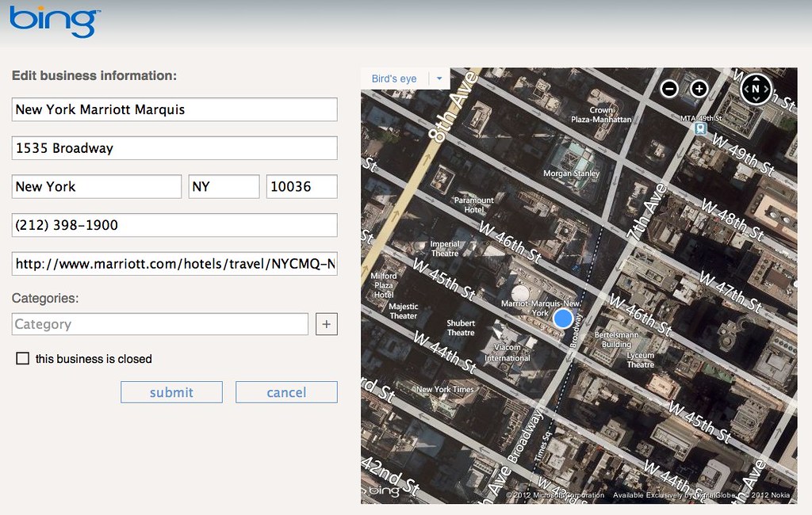The width and height of the screenshot is (812, 515).
Task: Zoom out with the minus map button
Action: coord(669,89)
